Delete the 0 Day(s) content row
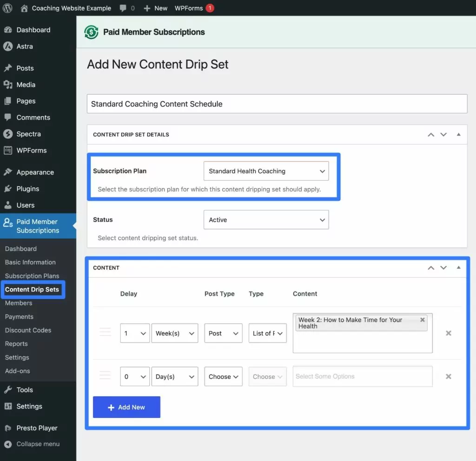Viewport: 476px width, 461px height. [x=449, y=376]
